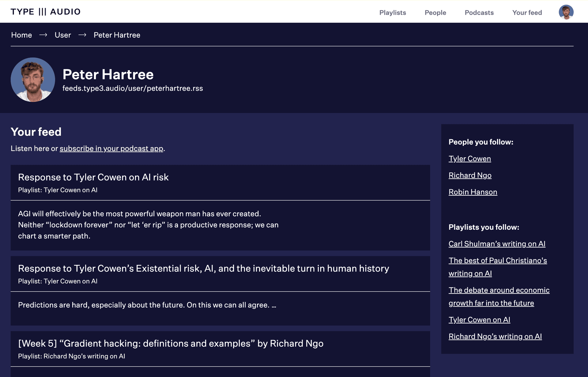Open Robin Hanson under People you follow
This screenshot has height=377, width=588.
[x=473, y=192]
